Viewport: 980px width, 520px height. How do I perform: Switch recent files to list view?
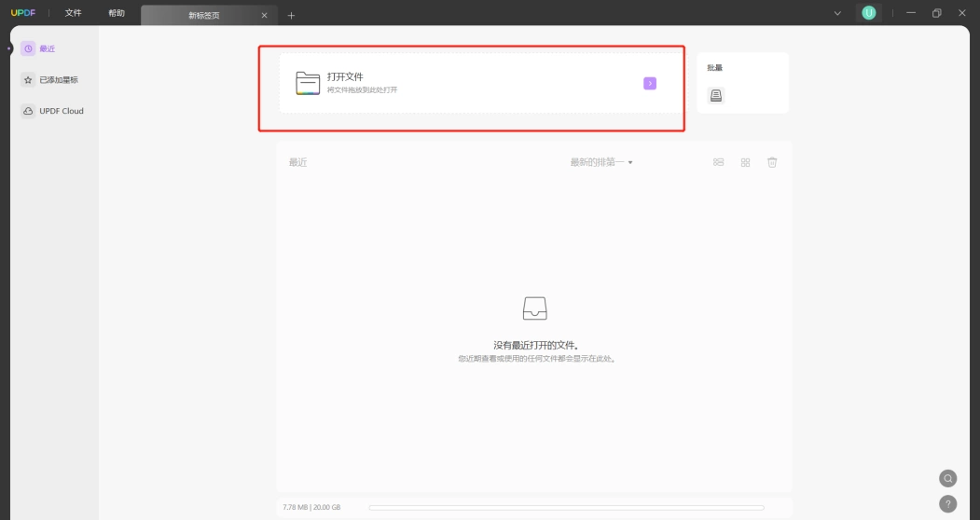pos(718,162)
